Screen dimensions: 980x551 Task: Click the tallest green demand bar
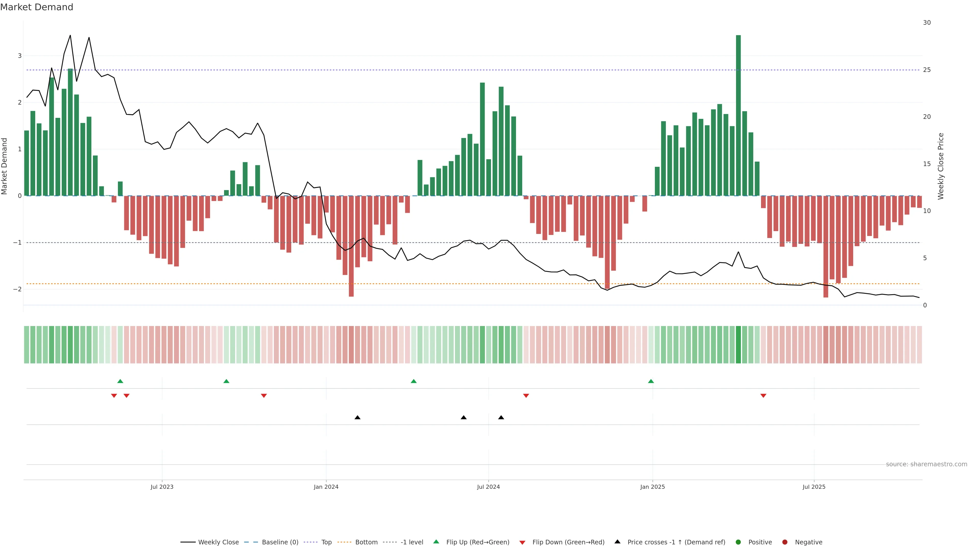(738, 114)
